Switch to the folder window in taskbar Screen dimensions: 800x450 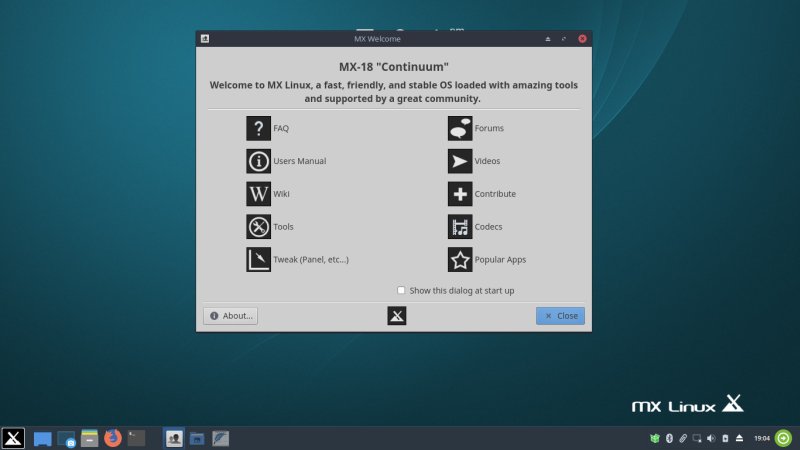click(197, 438)
